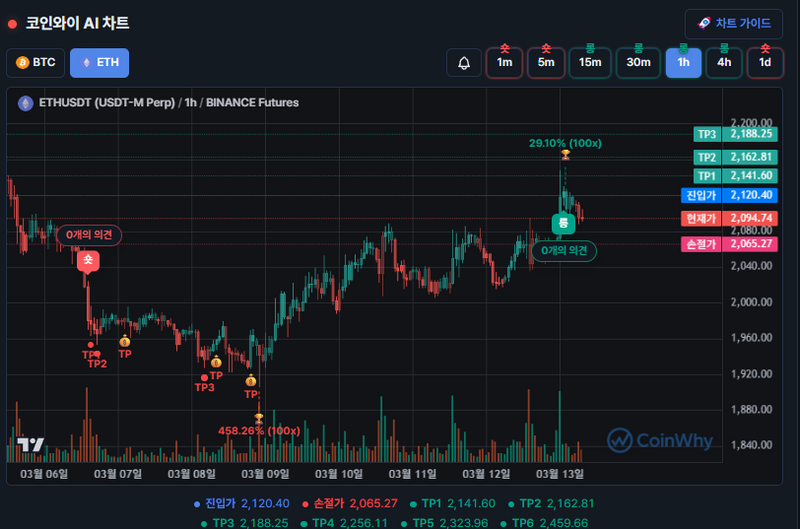Click the red 숏 short signal marker
This screenshot has width=800, height=529.
88,260
